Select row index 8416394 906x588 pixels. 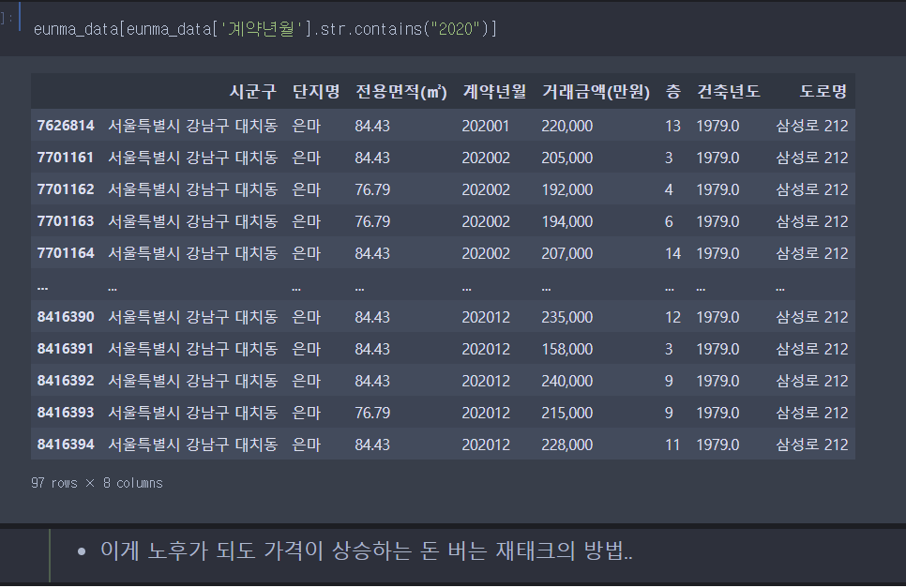pos(66,445)
